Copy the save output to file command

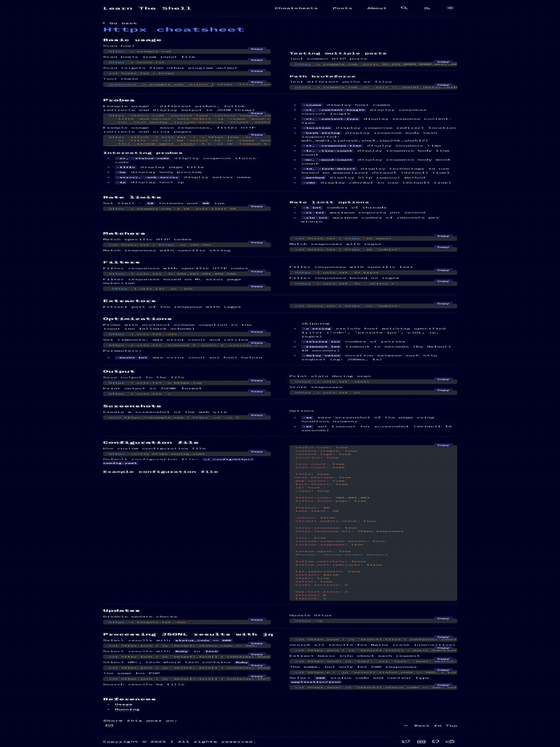257,380
